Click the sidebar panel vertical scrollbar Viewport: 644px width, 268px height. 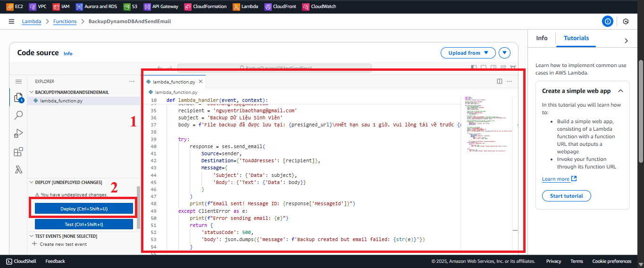pyautogui.click(x=138, y=208)
